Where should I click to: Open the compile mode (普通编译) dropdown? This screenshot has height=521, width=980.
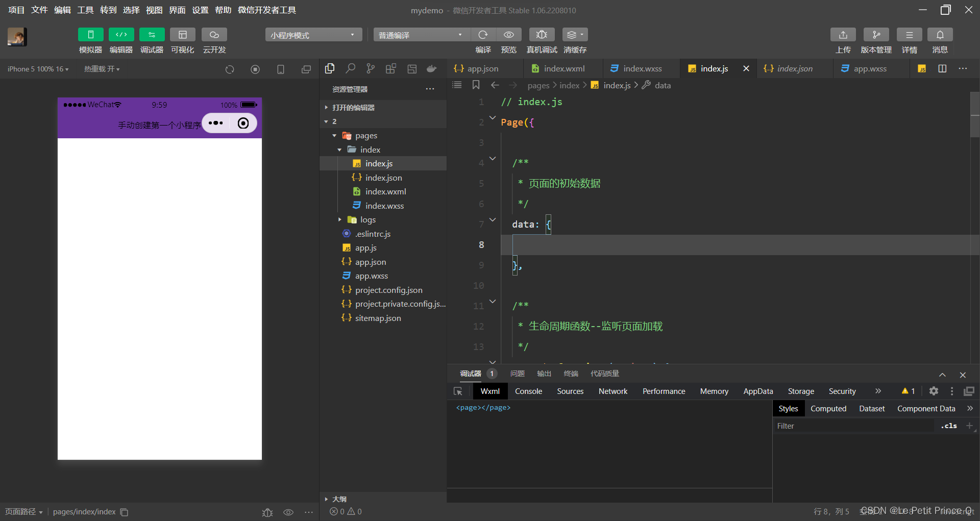pyautogui.click(x=422, y=35)
